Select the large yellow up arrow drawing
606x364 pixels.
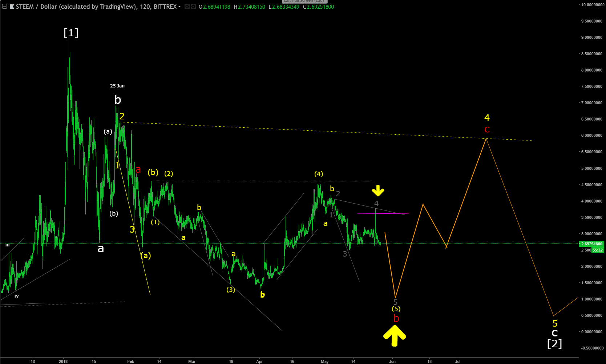(x=395, y=336)
